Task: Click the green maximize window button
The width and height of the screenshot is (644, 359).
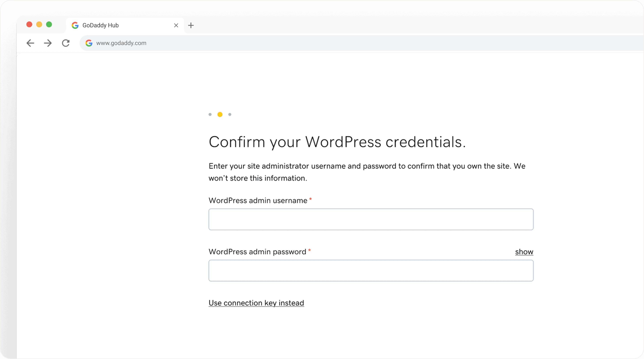Action: pos(49,24)
